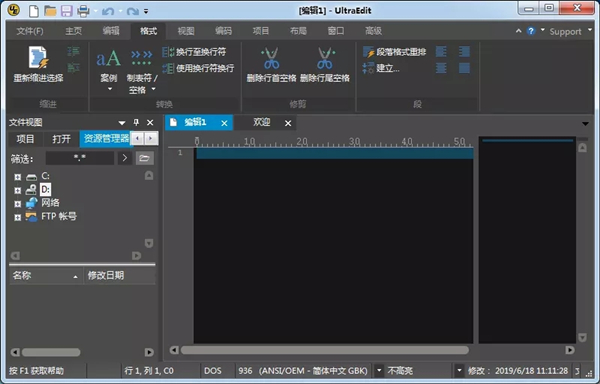Switch to the 布局 ribbon tab
Viewport: 600px width, 384px height.
[x=298, y=31]
